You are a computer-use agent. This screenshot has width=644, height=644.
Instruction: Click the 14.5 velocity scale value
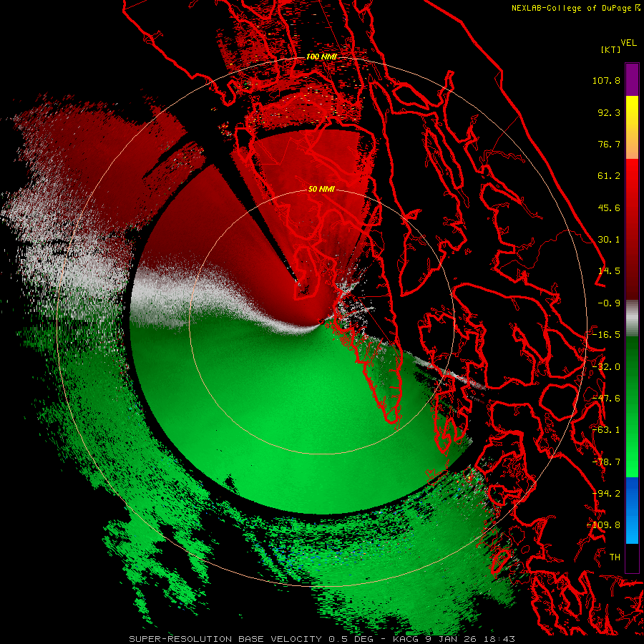(x=609, y=271)
